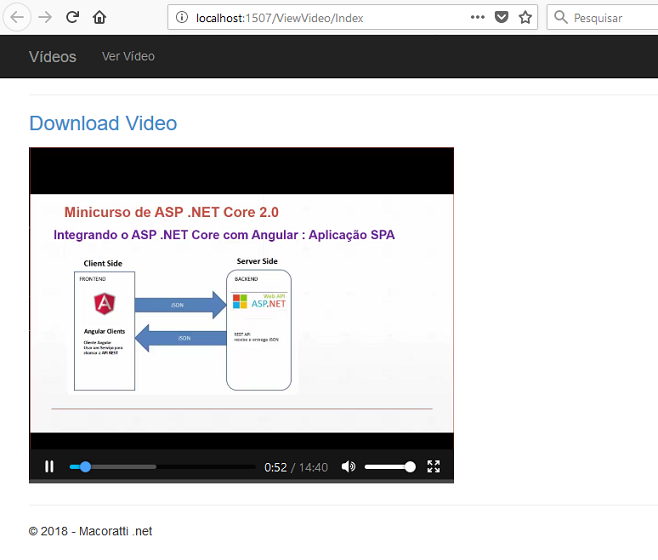The image size is (658, 560).
Task: Enter fullscreen video mode
Action: tap(433, 466)
